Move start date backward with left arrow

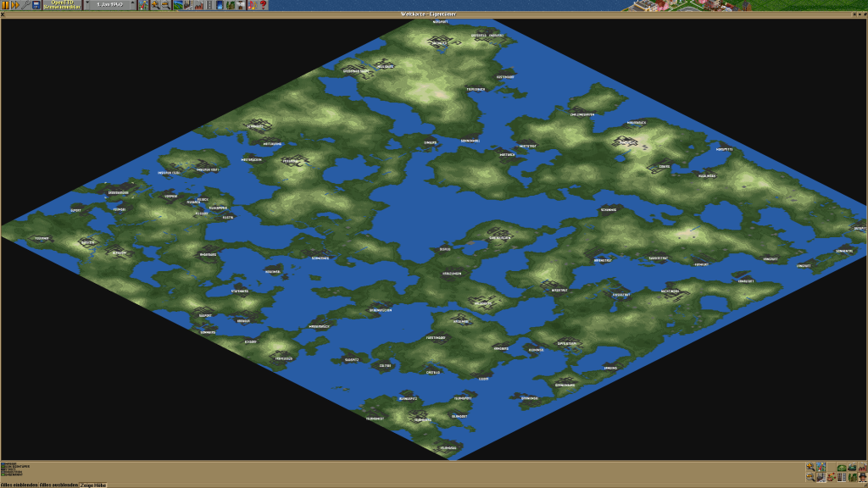[88, 5]
